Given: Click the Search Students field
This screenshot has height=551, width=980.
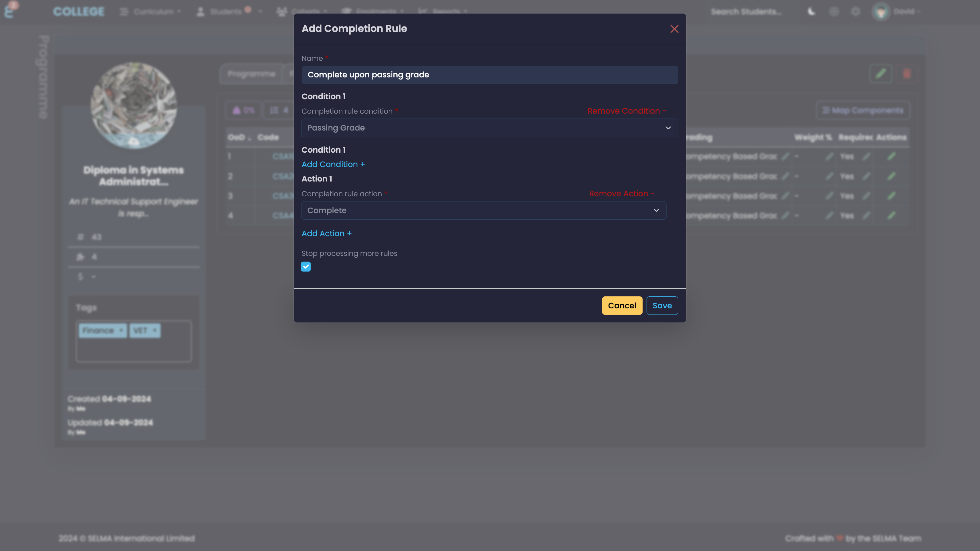Looking at the screenshot, I should coord(746,12).
